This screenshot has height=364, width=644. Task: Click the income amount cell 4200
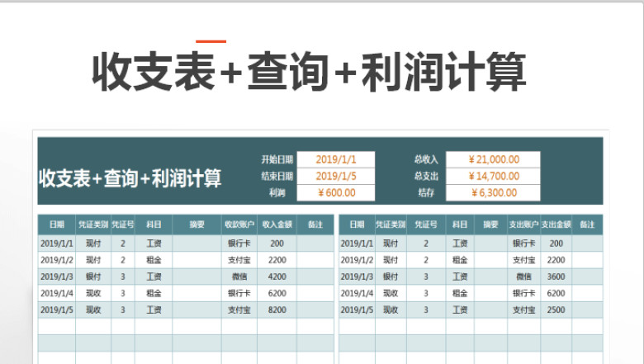tap(277, 277)
